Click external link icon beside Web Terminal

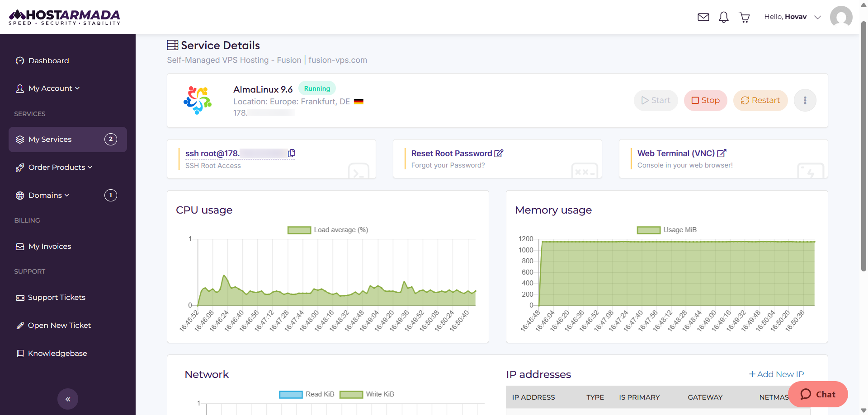[722, 153]
